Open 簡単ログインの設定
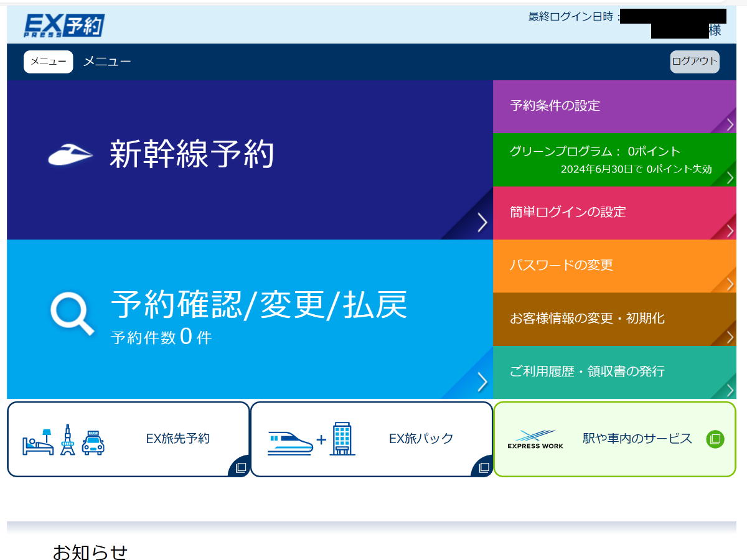 (x=614, y=213)
